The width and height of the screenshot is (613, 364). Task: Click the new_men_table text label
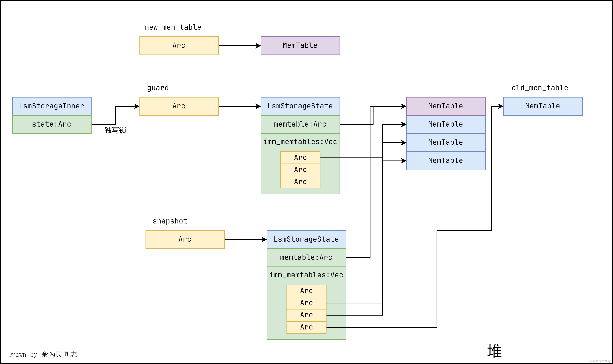click(x=173, y=27)
